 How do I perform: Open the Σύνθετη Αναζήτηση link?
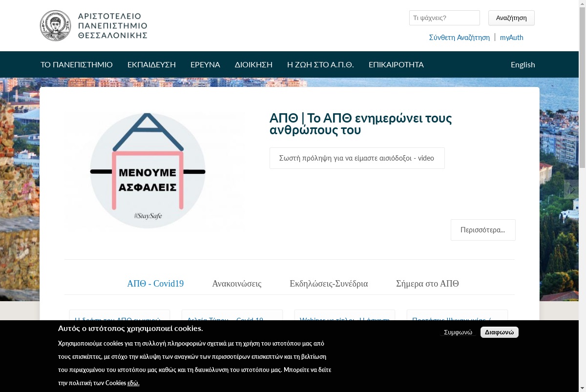click(x=460, y=38)
